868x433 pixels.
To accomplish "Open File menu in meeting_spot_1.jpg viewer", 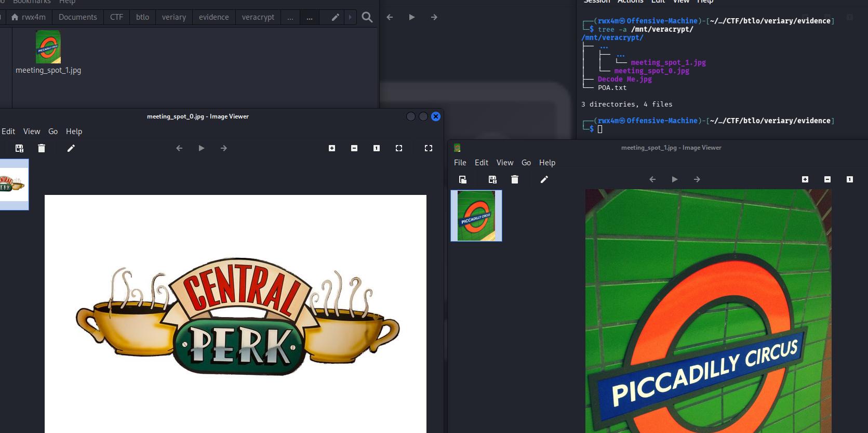I will coord(460,163).
